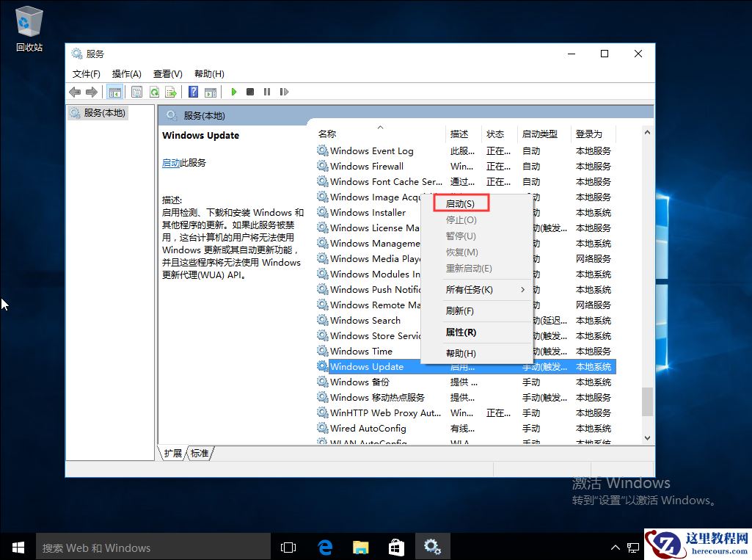Click the Stop Service square icon
Image resolution: width=752 pixels, height=560 pixels.
point(250,91)
